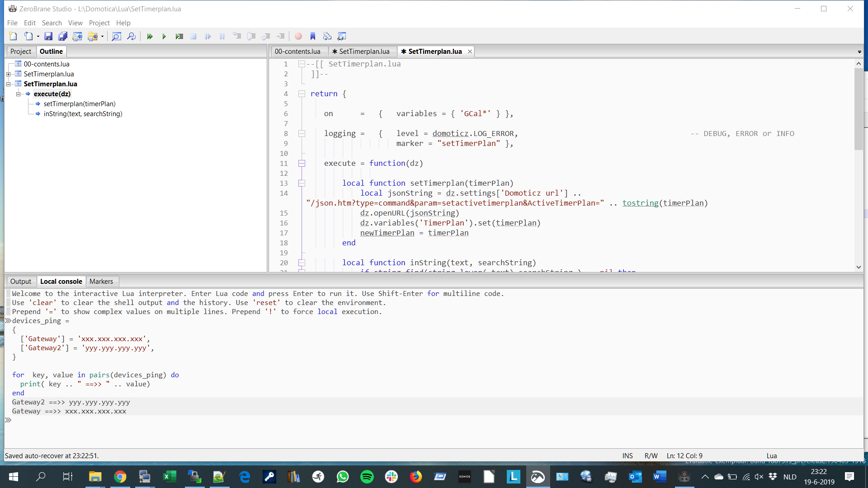Switch to the Markers tab
Image resolution: width=868 pixels, height=488 pixels.
tap(101, 281)
